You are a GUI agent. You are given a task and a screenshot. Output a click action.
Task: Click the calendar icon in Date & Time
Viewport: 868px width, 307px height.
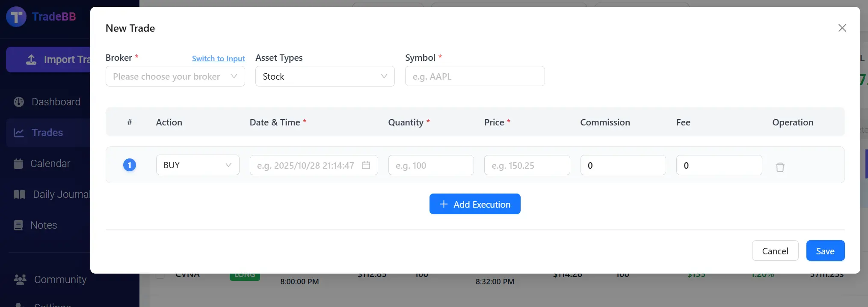point(366,165)
